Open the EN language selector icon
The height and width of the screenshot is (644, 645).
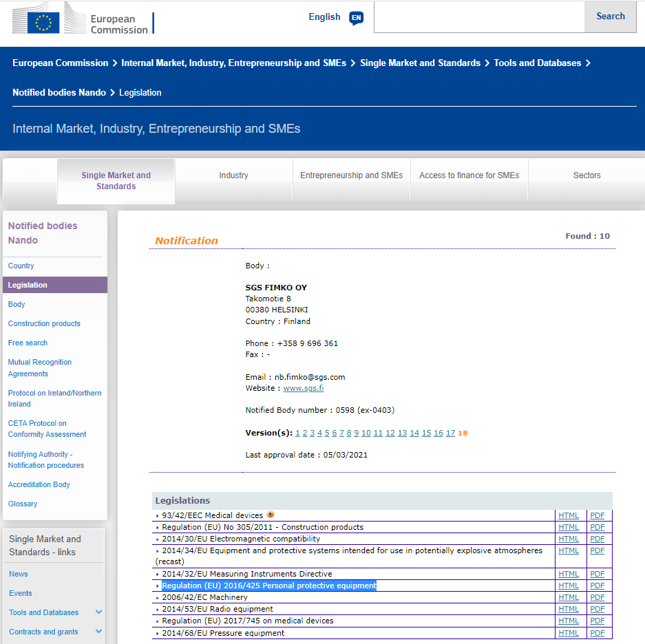[356, 18]
